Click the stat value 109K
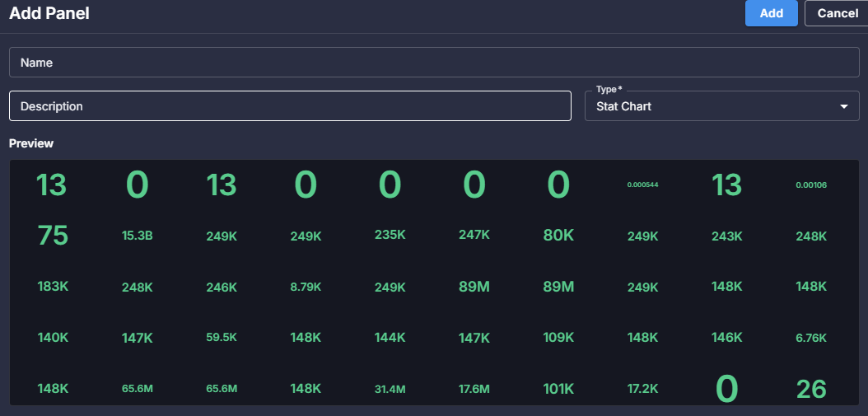Image resolution: width=868 pixels, height=416 pixels. click(x=558, y=338)
